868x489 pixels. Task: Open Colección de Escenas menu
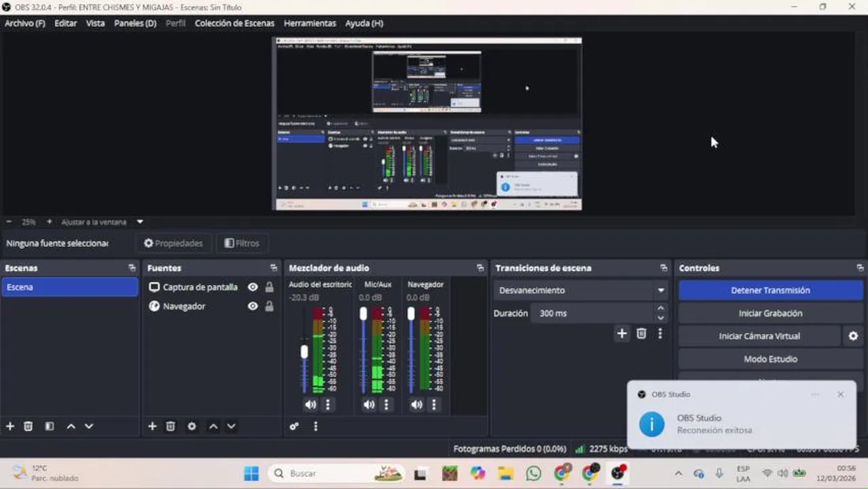234,23
